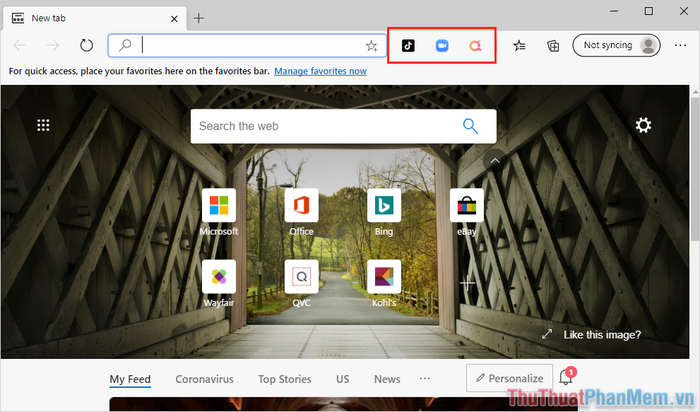Open the orange search extension icon
The width and height of the screenshot is (700, 412).
(x=475, y=46)
